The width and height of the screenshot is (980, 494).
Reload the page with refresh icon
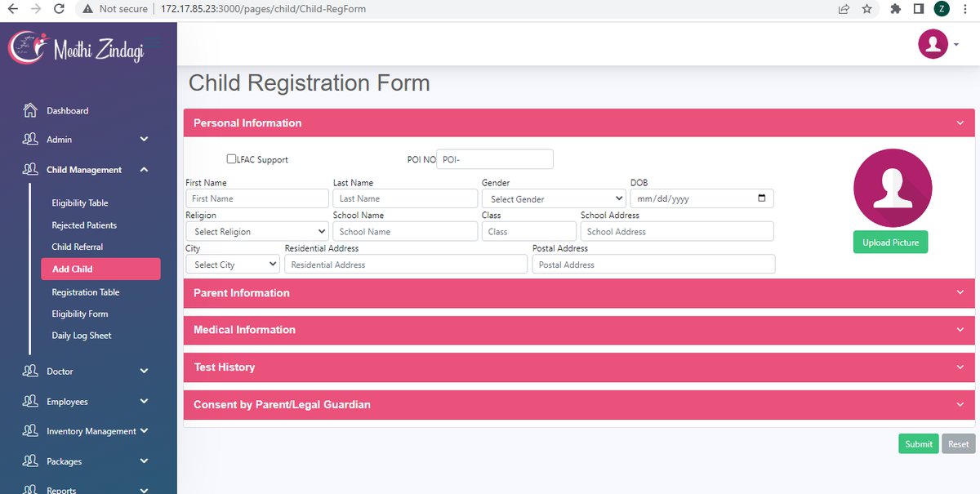click(59, 9)
